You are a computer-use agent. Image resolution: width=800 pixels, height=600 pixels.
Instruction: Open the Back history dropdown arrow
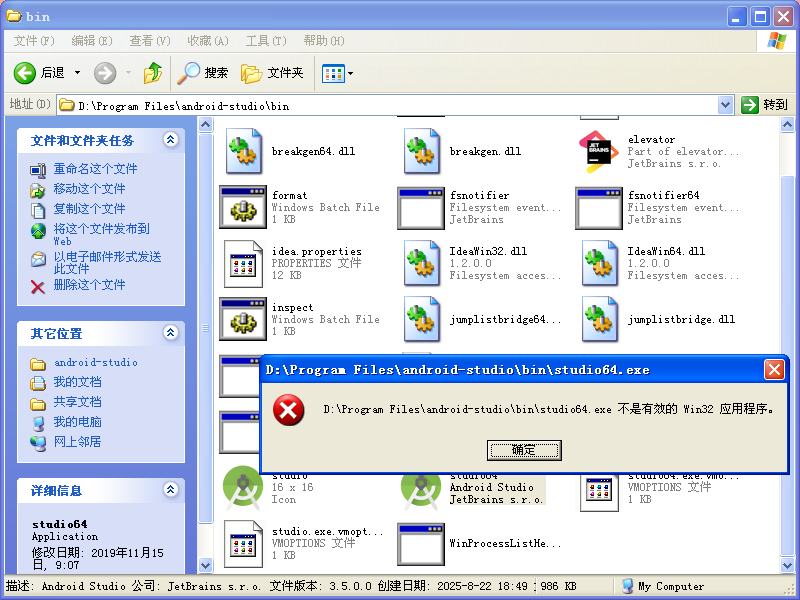78,73
